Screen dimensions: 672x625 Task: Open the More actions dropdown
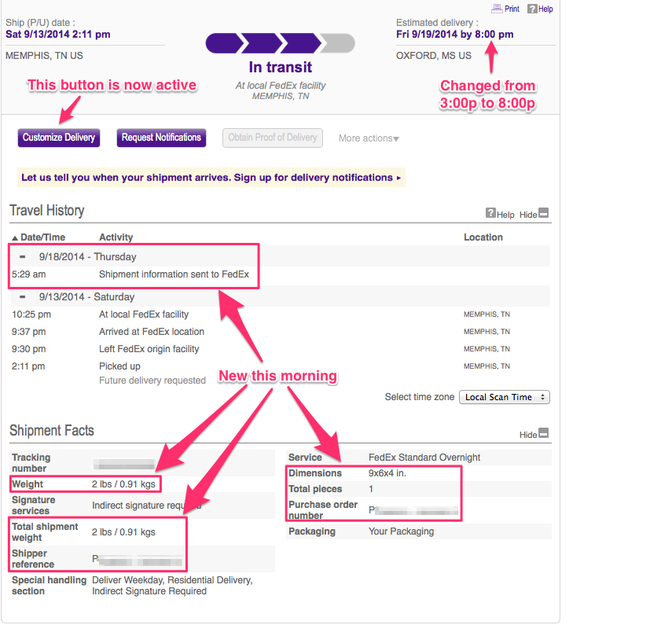[369, 138]
